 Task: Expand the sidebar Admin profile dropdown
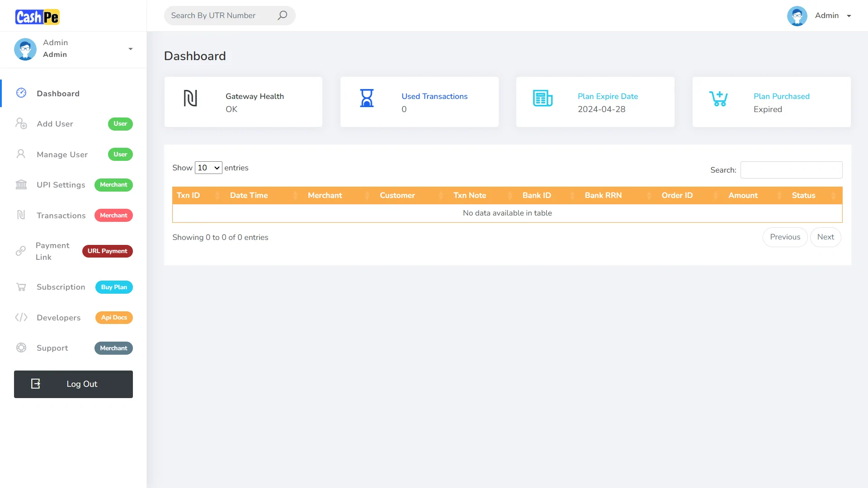130,49
